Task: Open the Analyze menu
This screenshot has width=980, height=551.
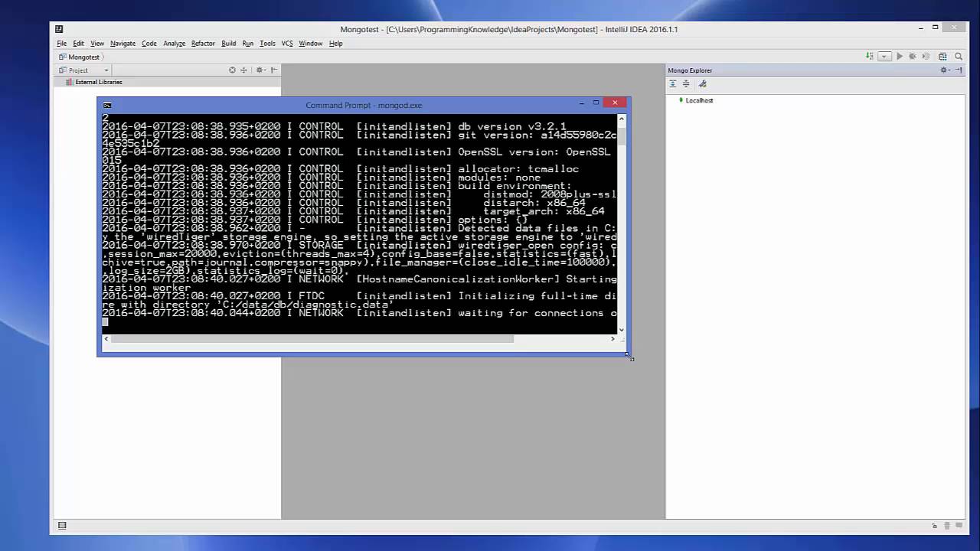Action: click(174, 44)
